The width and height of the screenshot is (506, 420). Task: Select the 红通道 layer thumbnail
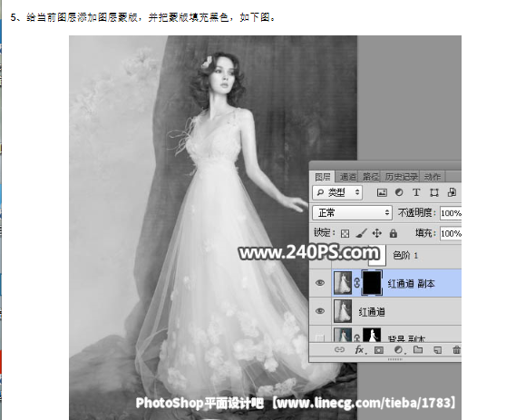(343, 311)
